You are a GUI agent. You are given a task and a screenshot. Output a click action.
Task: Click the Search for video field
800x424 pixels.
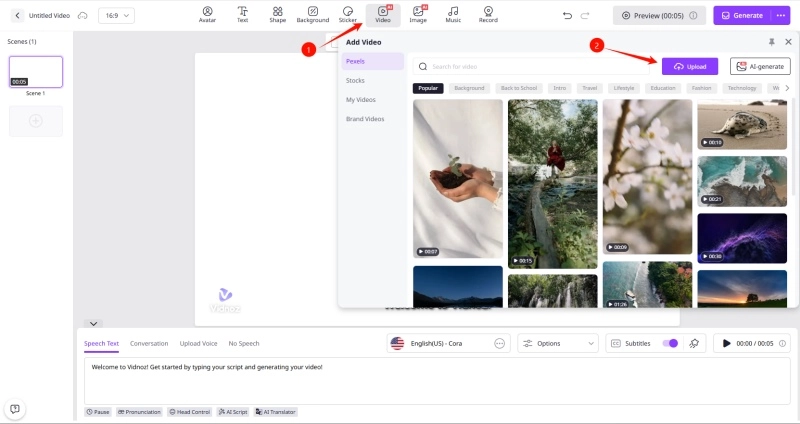click(531, 66)
